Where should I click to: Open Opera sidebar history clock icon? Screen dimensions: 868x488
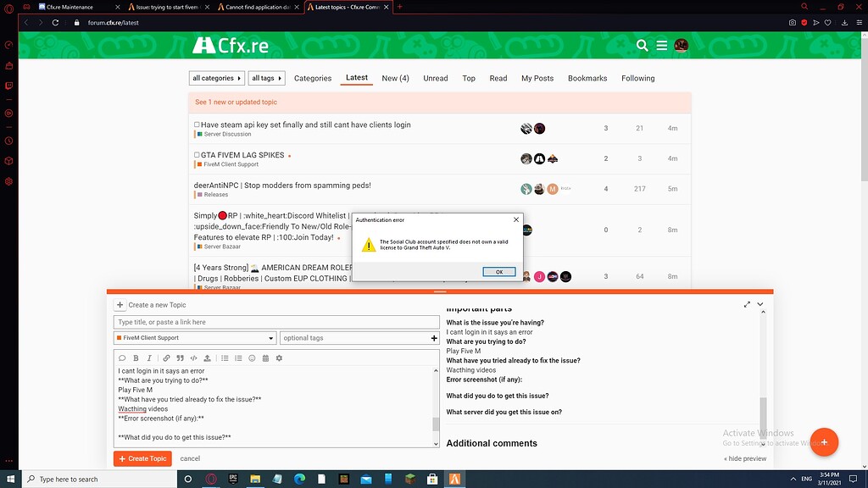[x=8, y=141]
